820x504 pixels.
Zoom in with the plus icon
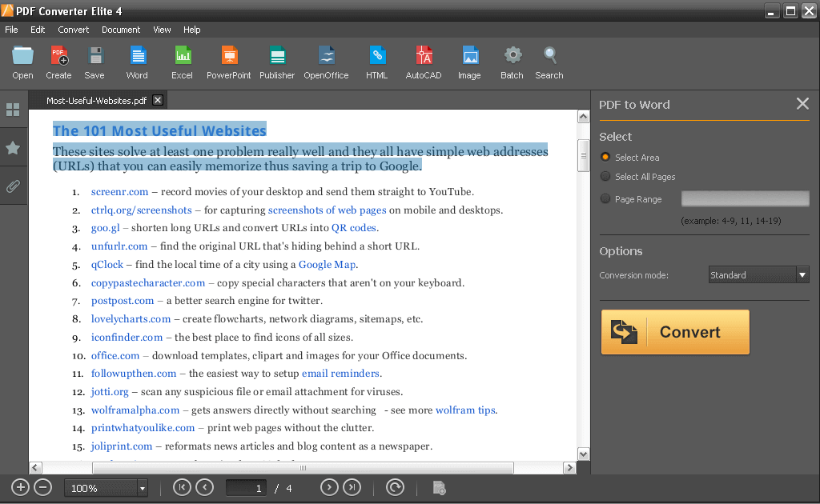tap(20, 488)
